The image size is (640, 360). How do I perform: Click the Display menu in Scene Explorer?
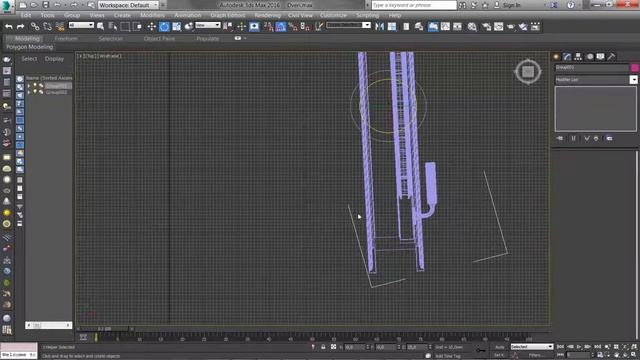coord(54,59)
